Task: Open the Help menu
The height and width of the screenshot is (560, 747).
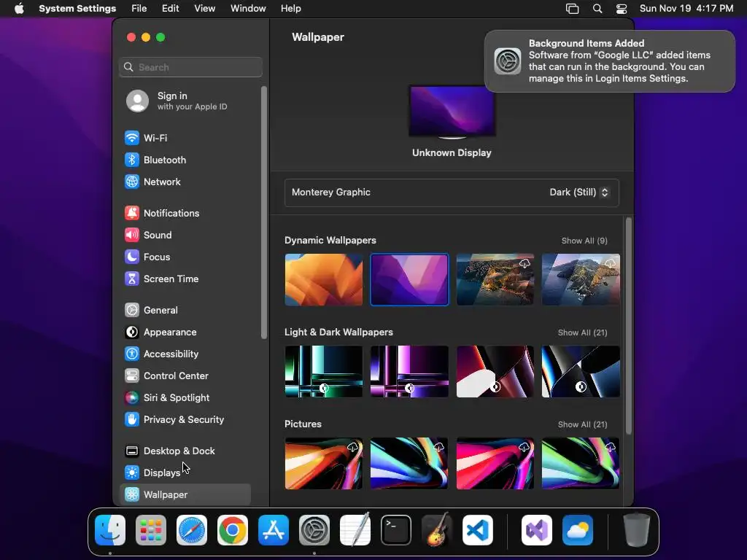Action: 290,9
